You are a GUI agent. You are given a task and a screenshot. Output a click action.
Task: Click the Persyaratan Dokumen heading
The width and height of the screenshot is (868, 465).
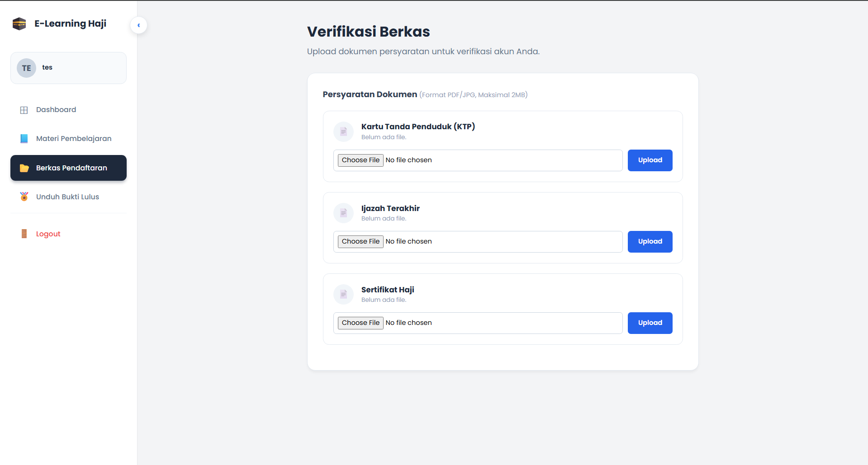coord(370,94)
